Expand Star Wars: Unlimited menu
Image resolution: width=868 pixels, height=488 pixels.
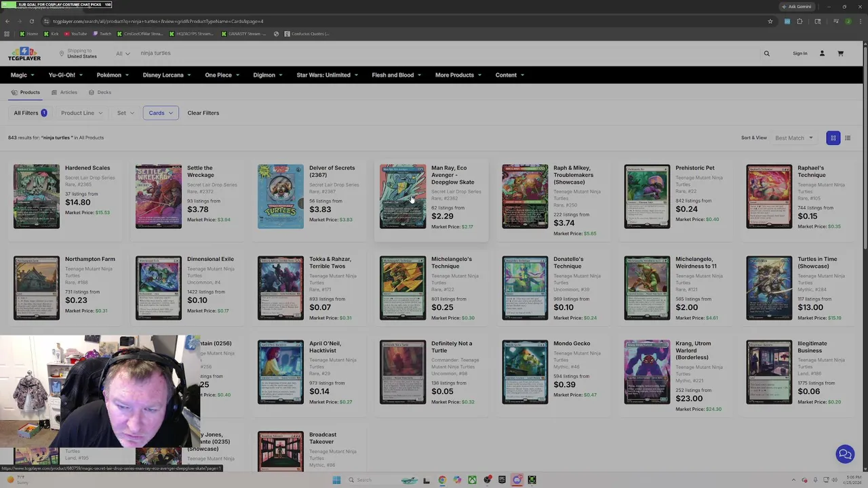click(x=327, y=75)
